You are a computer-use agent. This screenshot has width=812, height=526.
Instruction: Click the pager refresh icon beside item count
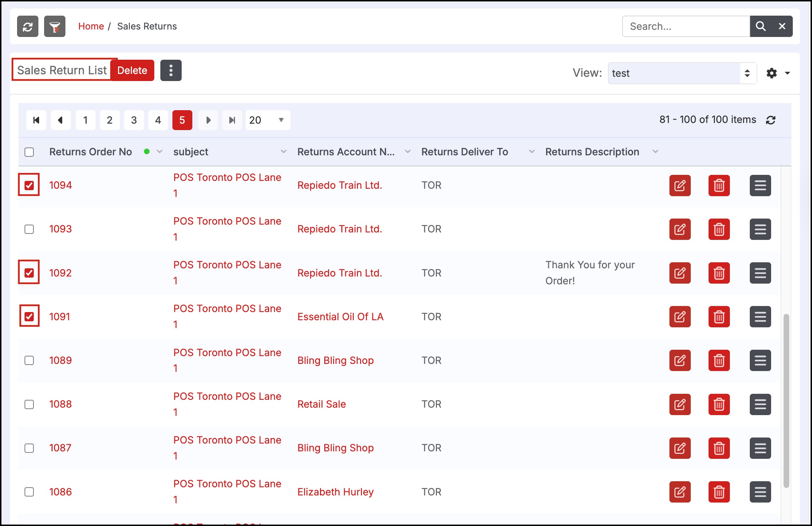(x=771, y=120)
